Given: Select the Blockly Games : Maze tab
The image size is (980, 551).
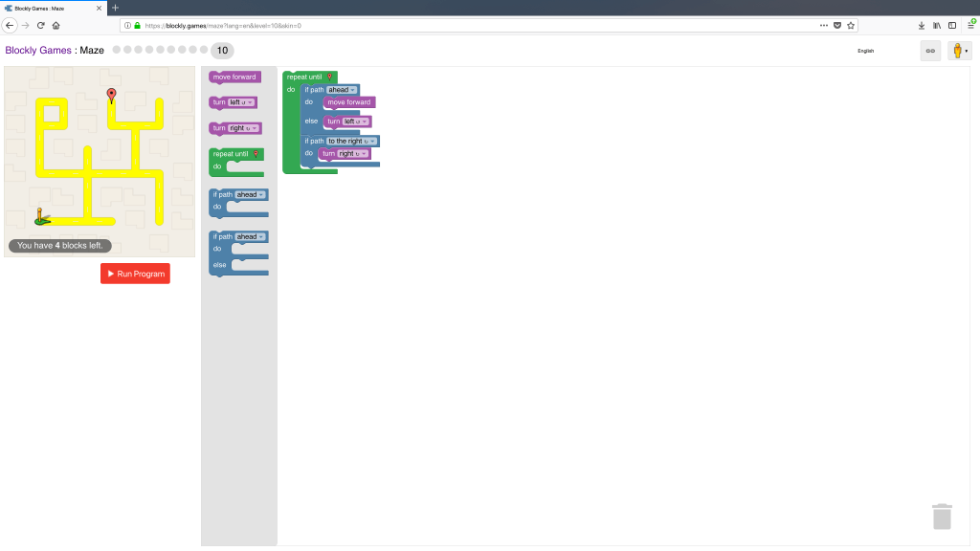Looking at the screenshot, I should tap(53, 8).
